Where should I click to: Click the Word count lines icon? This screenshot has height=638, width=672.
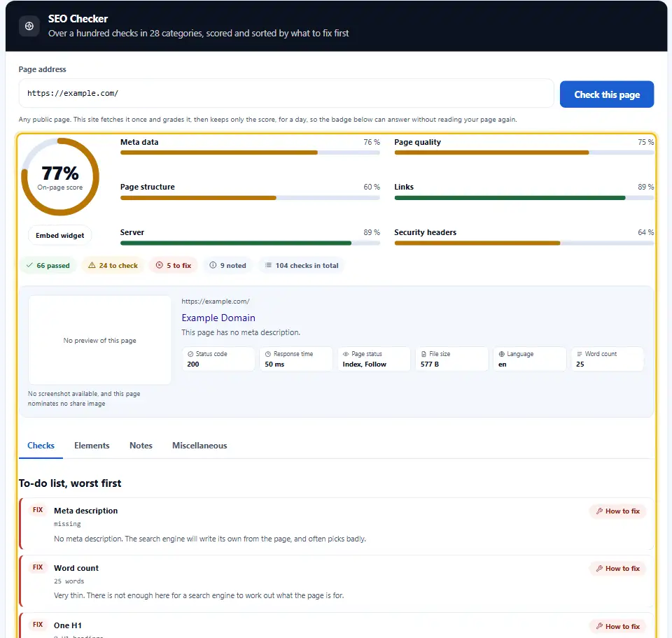tap(580, 354)
